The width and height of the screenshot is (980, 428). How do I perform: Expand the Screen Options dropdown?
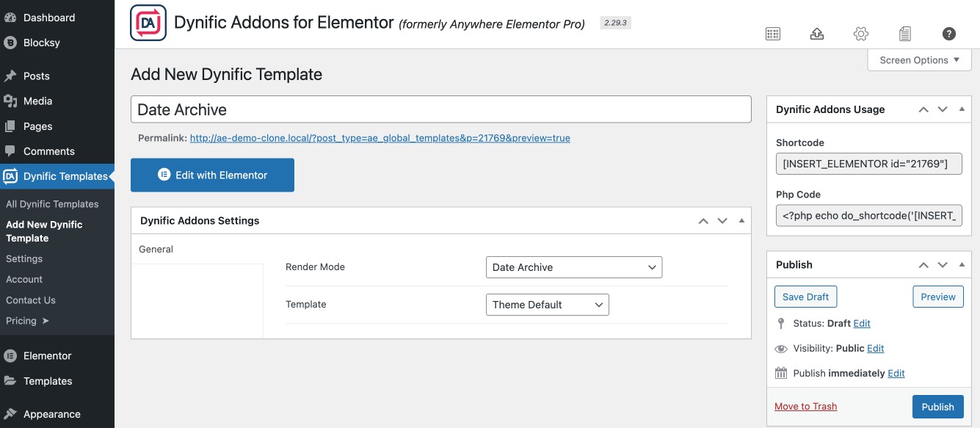coord(920,60)
